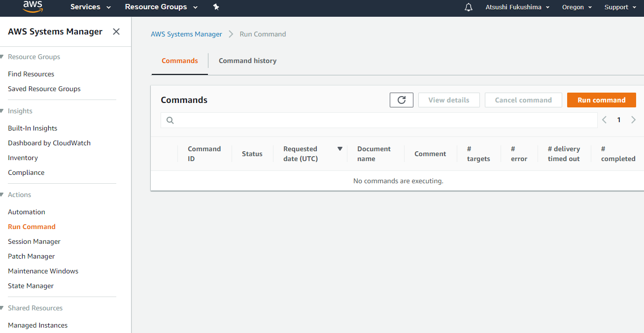This screenshot has width=644, height=333.
Task: Open Find Resources in sidebar
Action: pos(31,74)
